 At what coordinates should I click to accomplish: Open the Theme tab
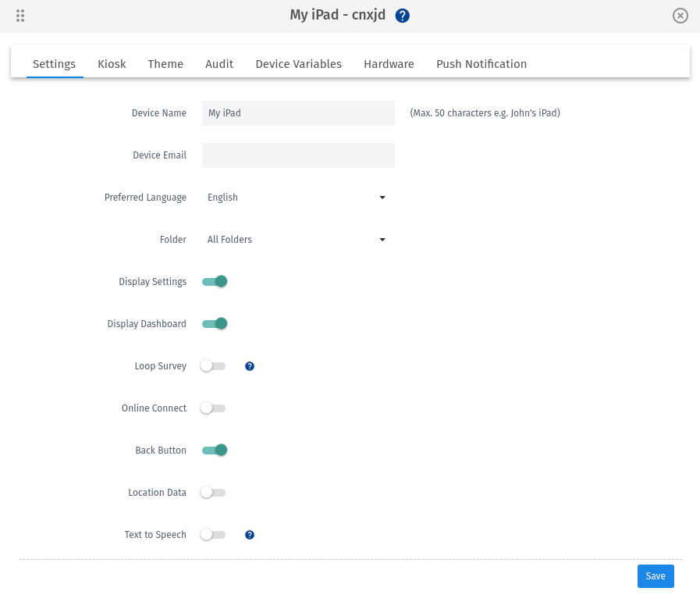(165, 64)
